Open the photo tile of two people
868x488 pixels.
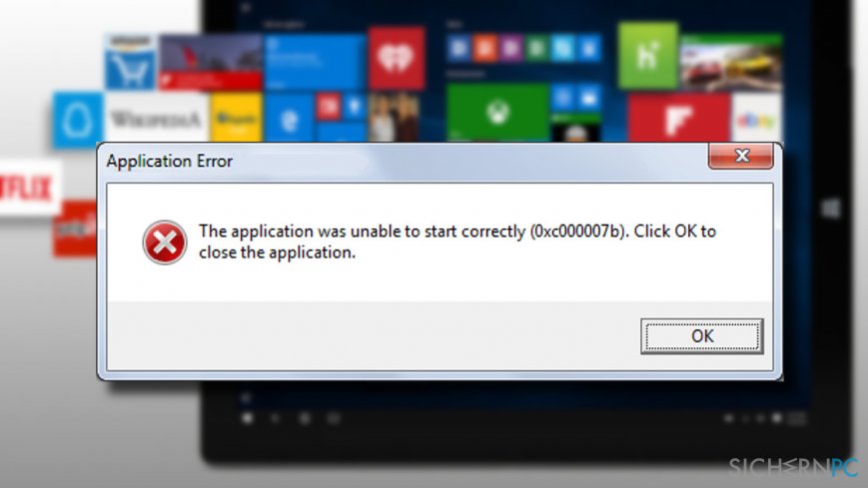394,118
